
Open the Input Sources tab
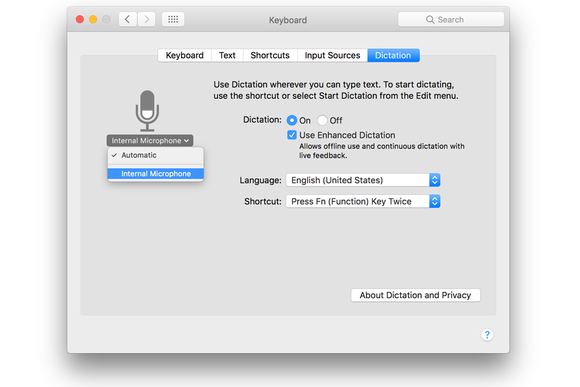pos(332,55)
